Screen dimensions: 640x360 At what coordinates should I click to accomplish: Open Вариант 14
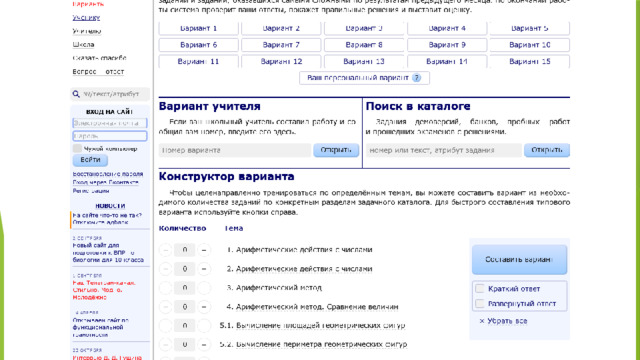(447, 61)
